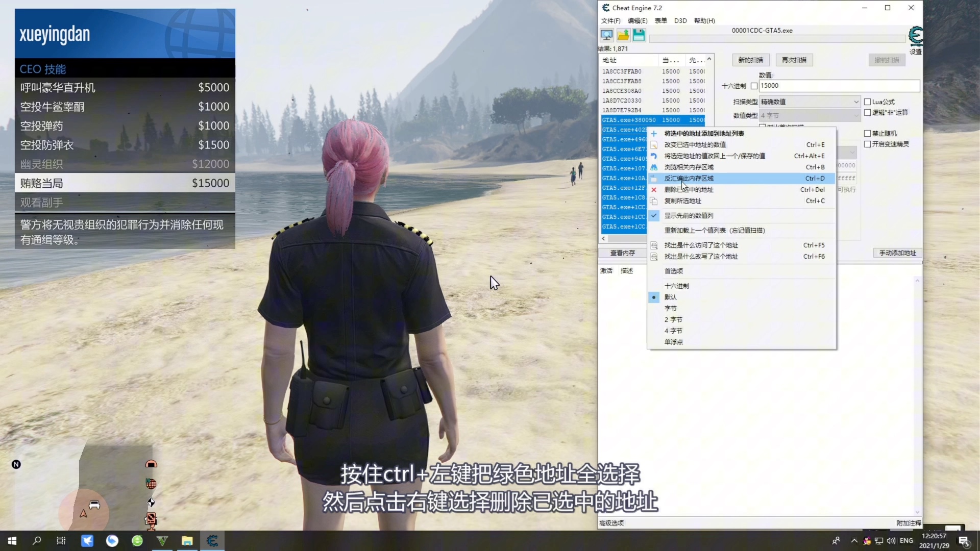Click the 数值 input field containing 15000
The height and width of the screenshot is (551, 980).
coord(839,86)
